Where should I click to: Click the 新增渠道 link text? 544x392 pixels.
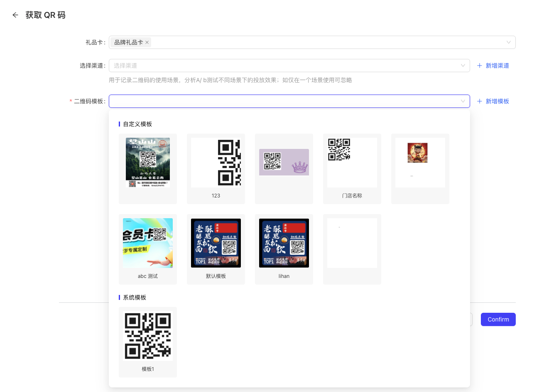497,66
